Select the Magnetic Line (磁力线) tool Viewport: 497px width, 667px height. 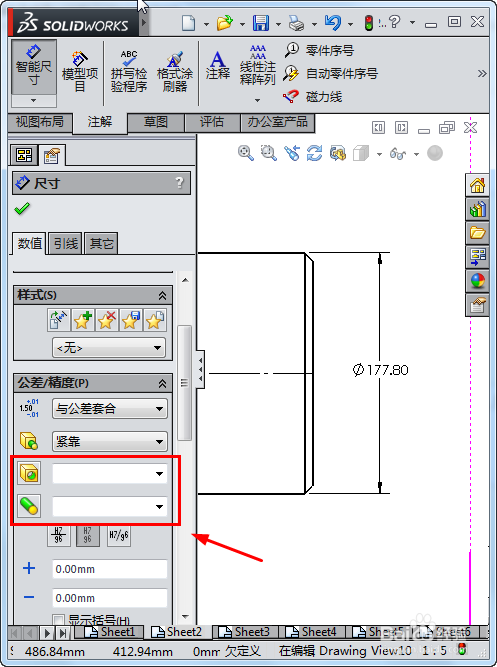(313, 97)
